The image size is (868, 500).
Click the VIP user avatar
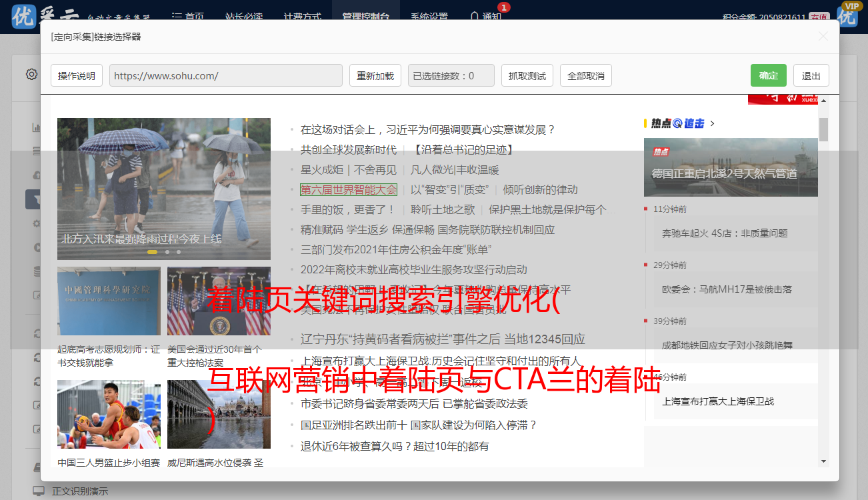click(x=848, y=15)
